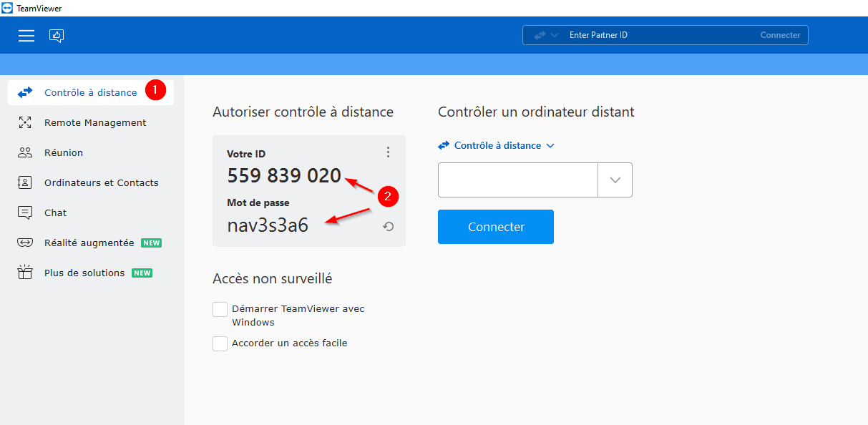Go to Remote Management section
Screen dimensions: 868x425
pos(95,122)
